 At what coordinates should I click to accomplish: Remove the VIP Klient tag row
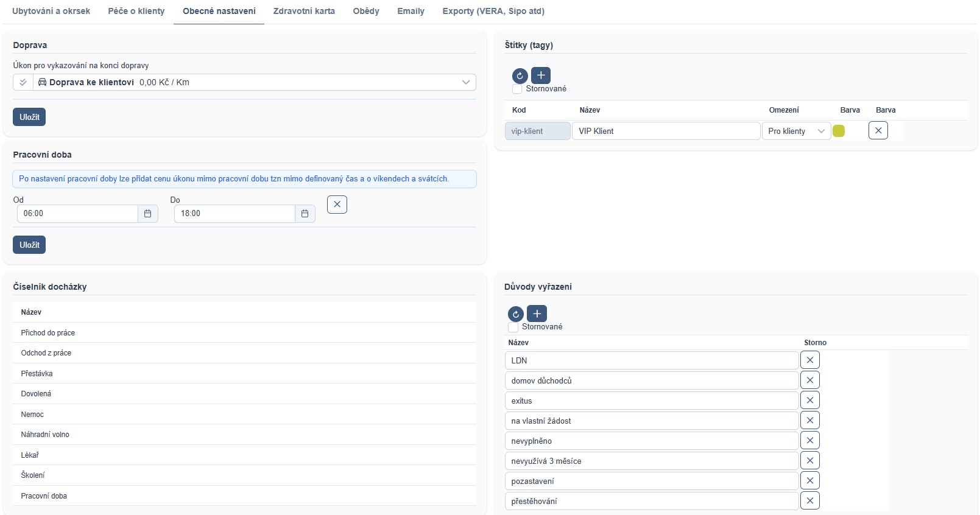click(x=878, y=130)
